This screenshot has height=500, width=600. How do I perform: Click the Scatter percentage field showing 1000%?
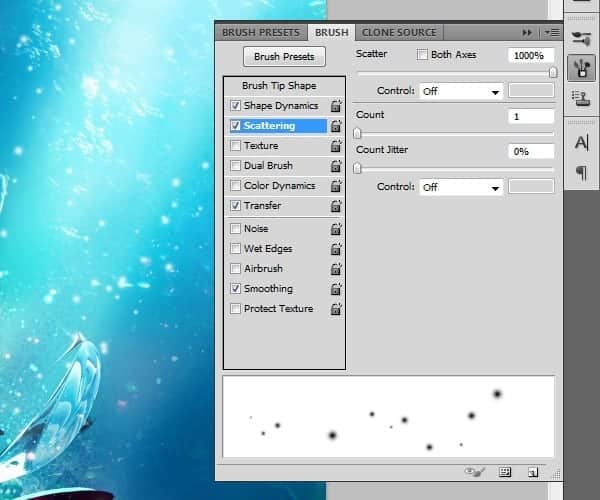(x=531, y=55)
